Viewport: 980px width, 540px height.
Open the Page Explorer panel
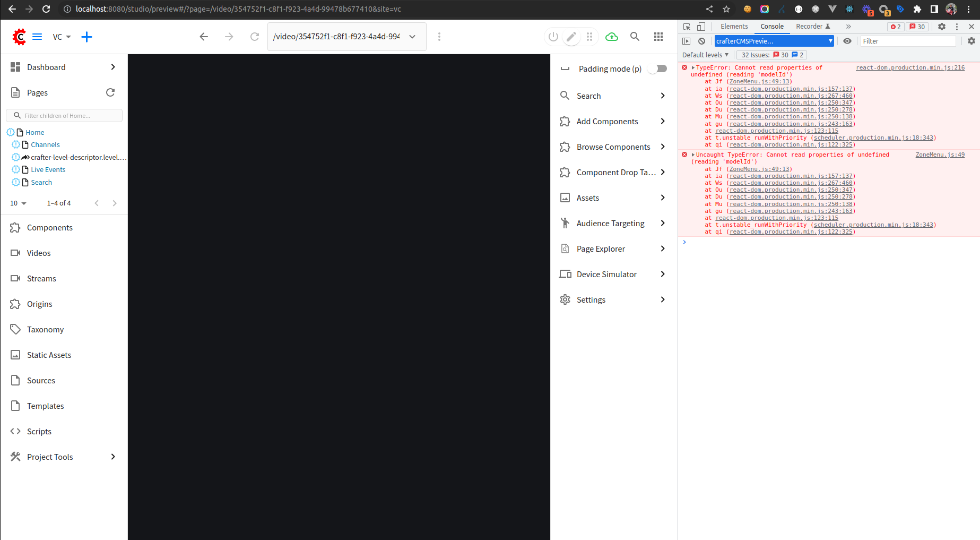pyautogui.click(x=600, y=248)
